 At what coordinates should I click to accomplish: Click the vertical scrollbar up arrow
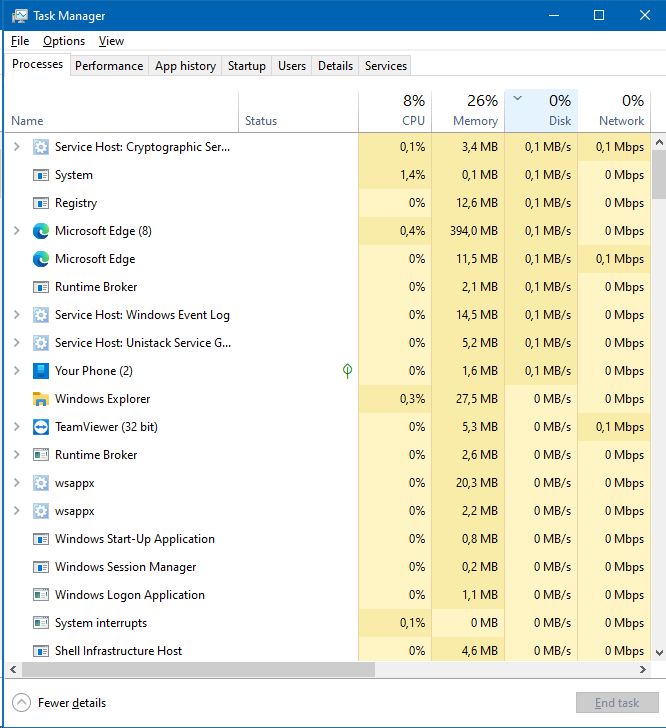point(659,142)
